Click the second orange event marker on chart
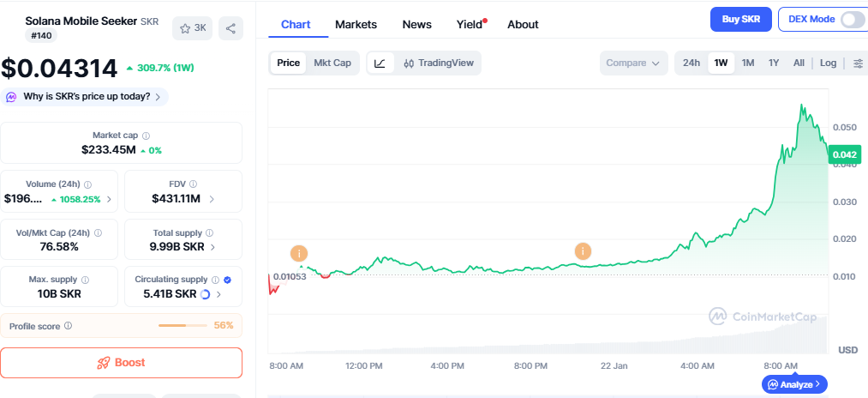 583,251
